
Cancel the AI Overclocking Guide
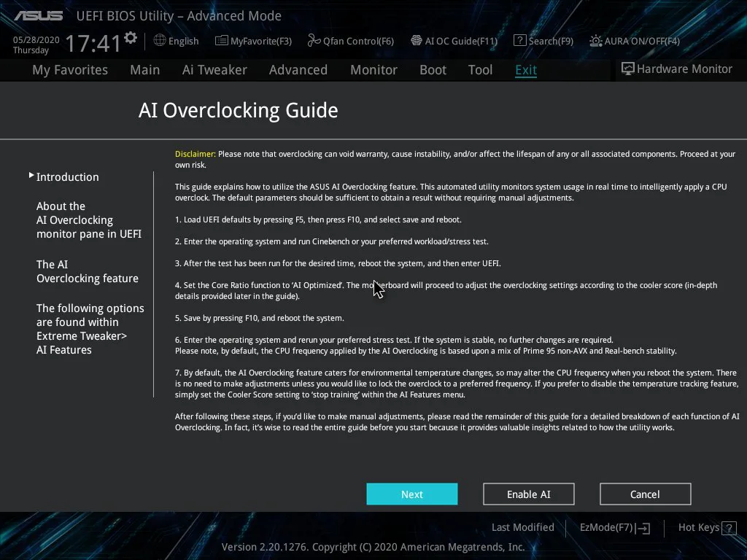click(645, 494)
